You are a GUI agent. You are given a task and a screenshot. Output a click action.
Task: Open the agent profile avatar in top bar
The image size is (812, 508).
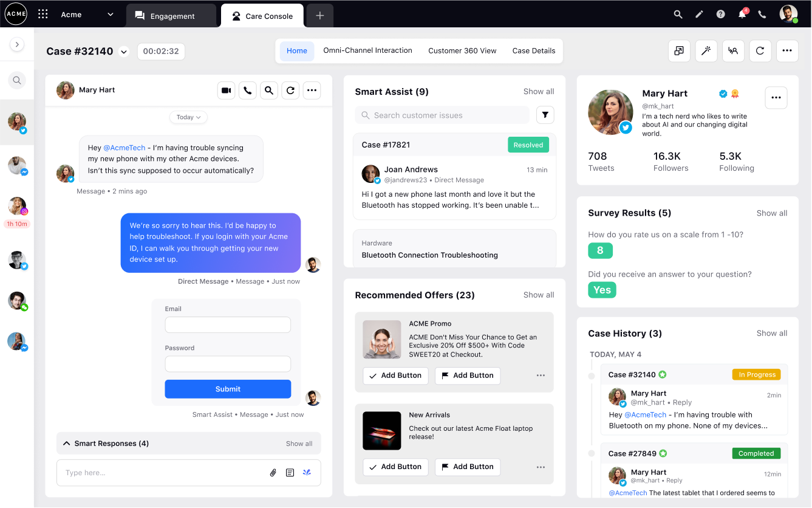(788, 14)
